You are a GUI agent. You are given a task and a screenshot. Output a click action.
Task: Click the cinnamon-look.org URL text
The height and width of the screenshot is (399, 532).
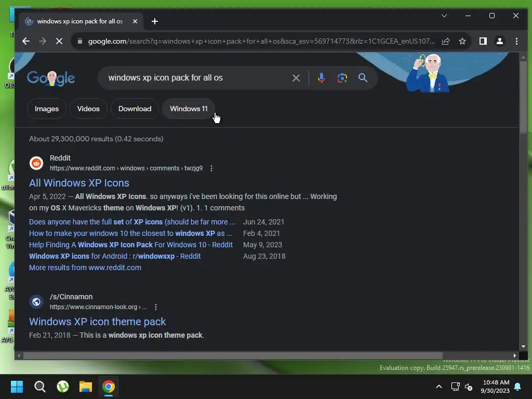click(98, 307)
